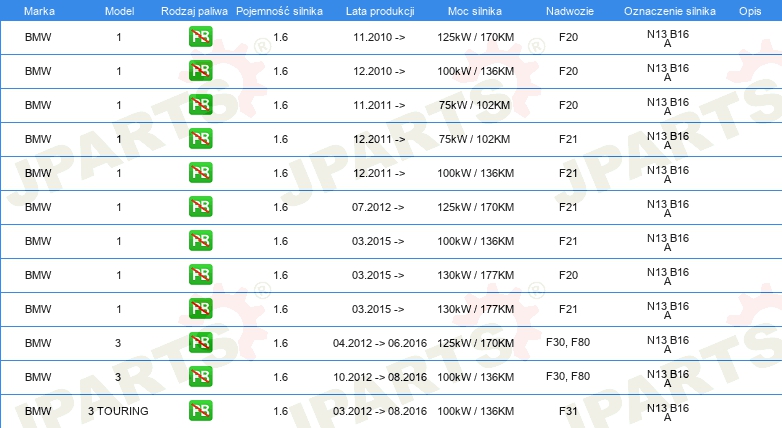Click 75kW / 102KM in the 11.2011 row
The image size is (782, 428).
[474, 105]
